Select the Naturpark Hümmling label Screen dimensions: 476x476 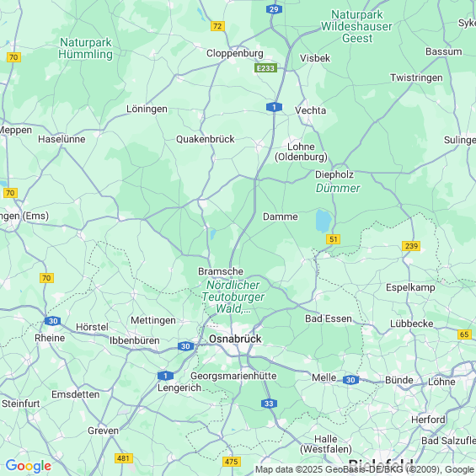point(86,48)
